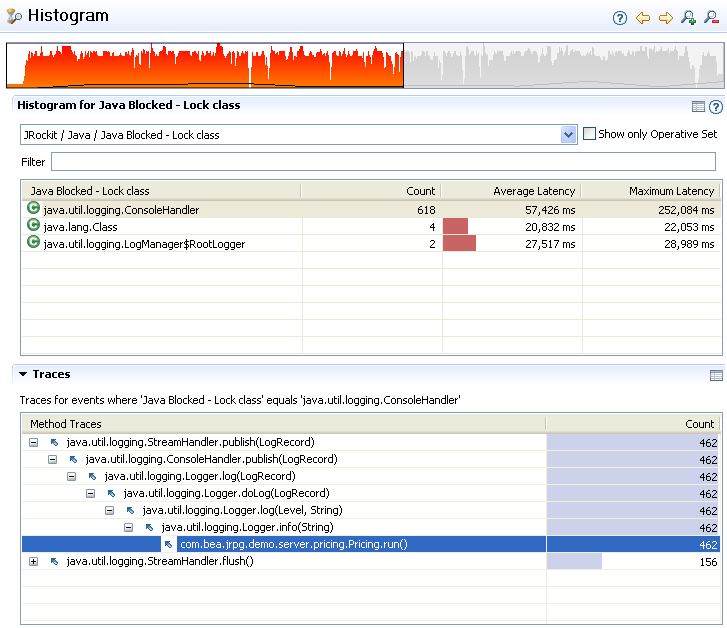Click the Histogram title icon
Viewport: 727px width, 628px height.
[x=14, y=16]
